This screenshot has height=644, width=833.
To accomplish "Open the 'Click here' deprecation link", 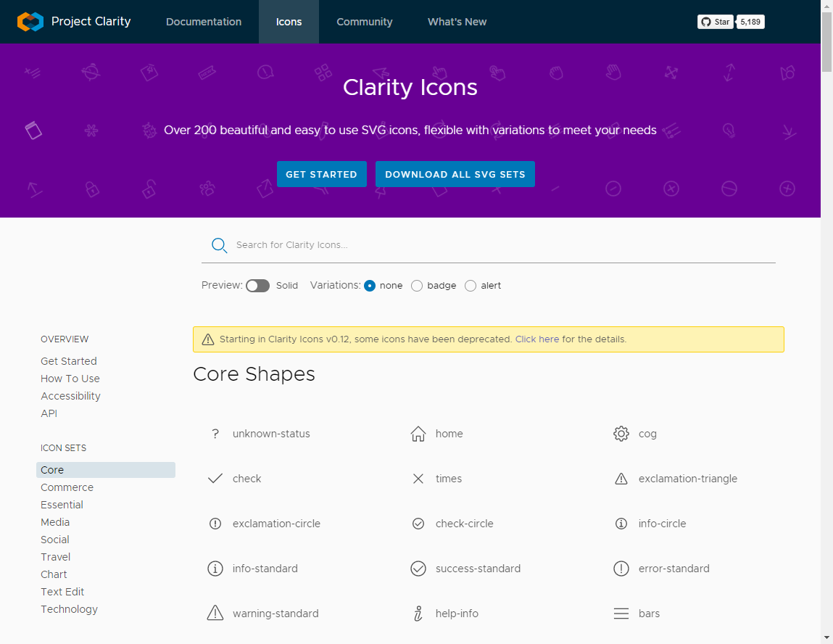I will 537,339.
